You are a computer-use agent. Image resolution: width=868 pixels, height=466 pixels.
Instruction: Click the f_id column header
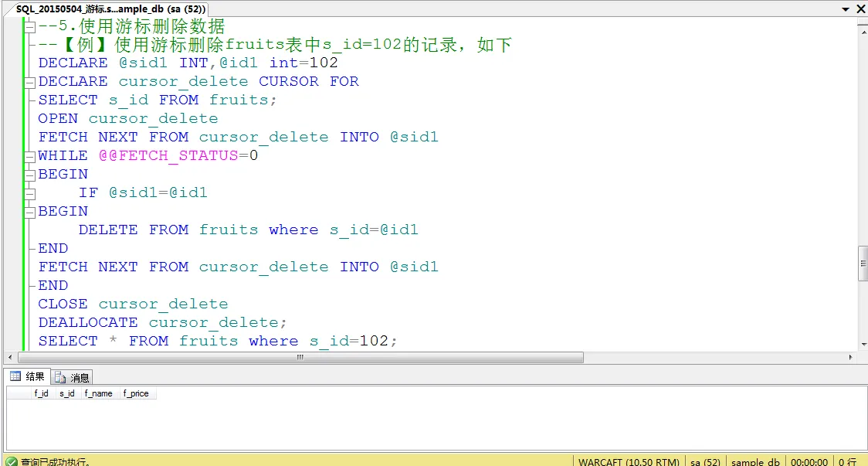(x=42, y=393)
